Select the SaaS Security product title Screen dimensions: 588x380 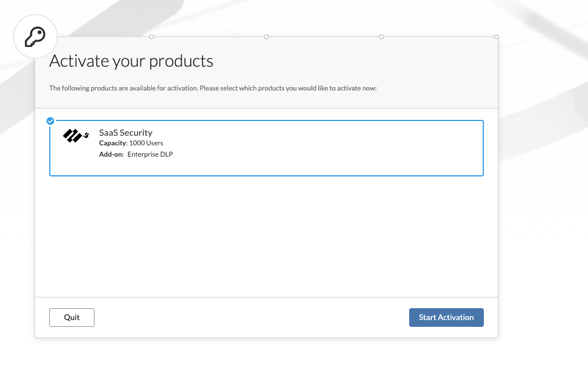(126, 133)
